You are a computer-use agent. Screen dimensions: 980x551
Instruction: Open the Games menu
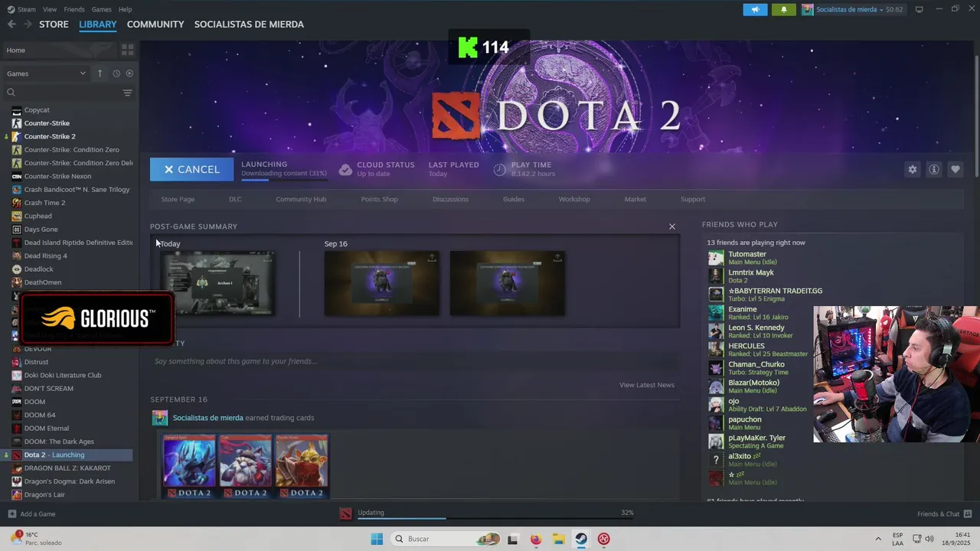point(101,9)
